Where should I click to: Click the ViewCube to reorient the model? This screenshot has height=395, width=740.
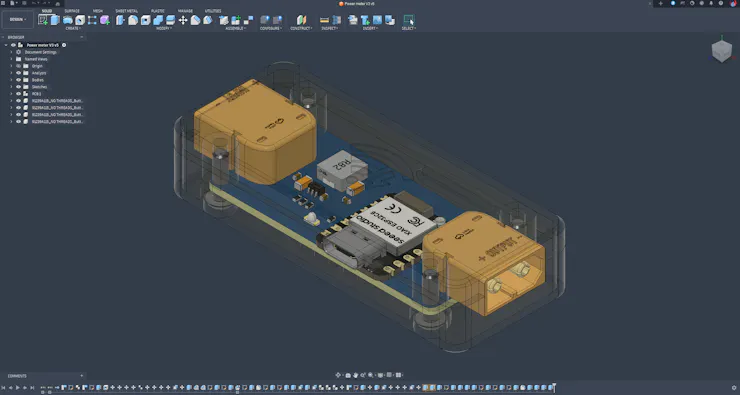[x=722, y=51]
